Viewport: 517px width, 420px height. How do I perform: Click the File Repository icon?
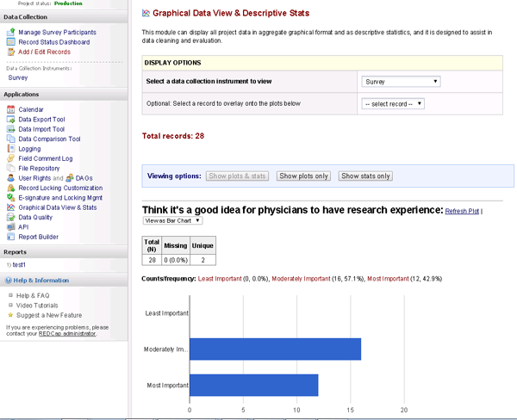(x=11, y=168)
